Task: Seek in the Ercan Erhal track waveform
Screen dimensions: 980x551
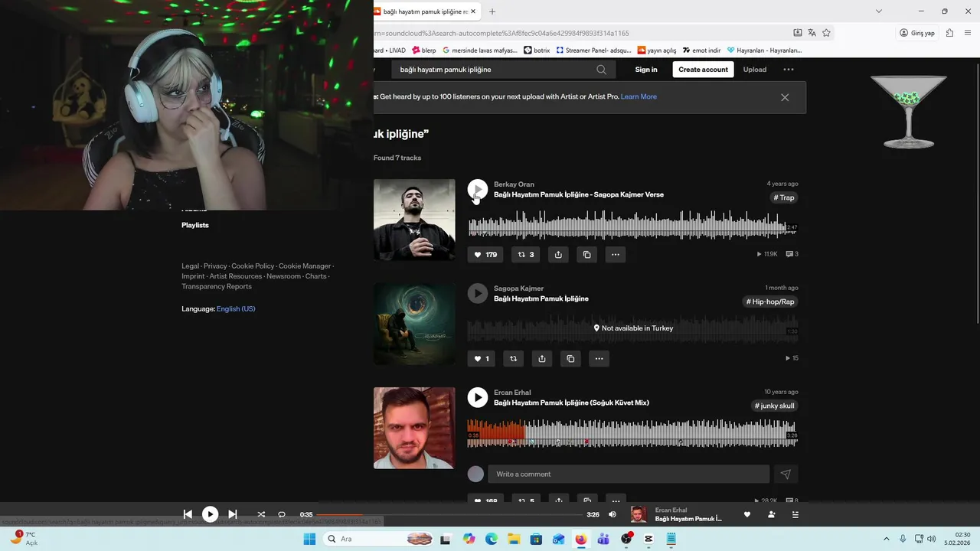Action: click(633, 434)
